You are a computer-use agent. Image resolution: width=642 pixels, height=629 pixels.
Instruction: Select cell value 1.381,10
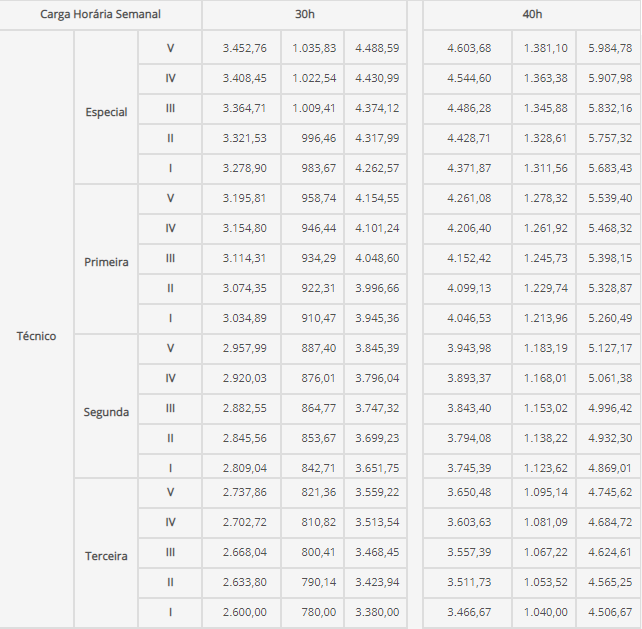pyautogui.click(x=545, y=48)
